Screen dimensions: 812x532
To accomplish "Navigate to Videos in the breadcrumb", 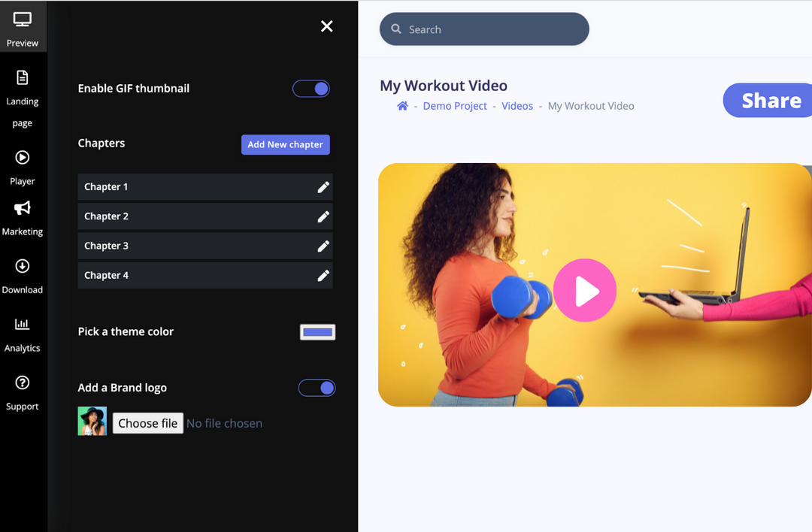I will point(517,106).
